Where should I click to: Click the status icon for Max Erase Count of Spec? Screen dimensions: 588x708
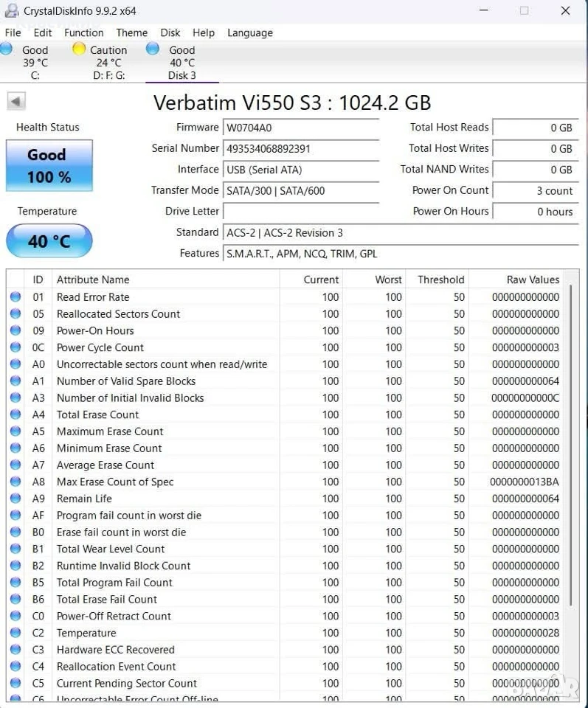click(x=15, y=482)
